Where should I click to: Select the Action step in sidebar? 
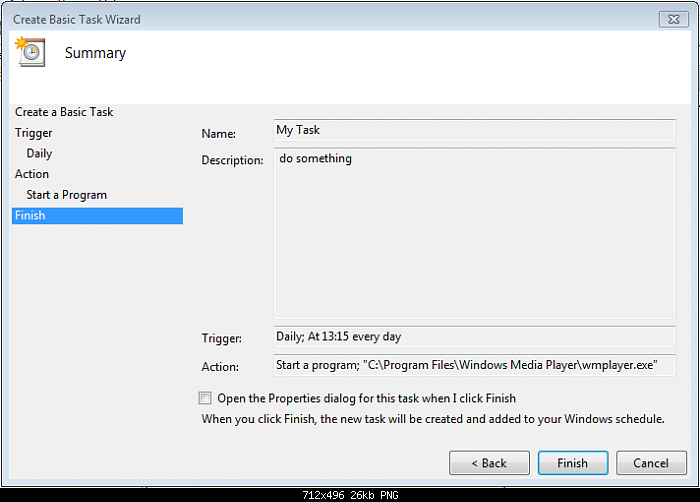(32, 174)
